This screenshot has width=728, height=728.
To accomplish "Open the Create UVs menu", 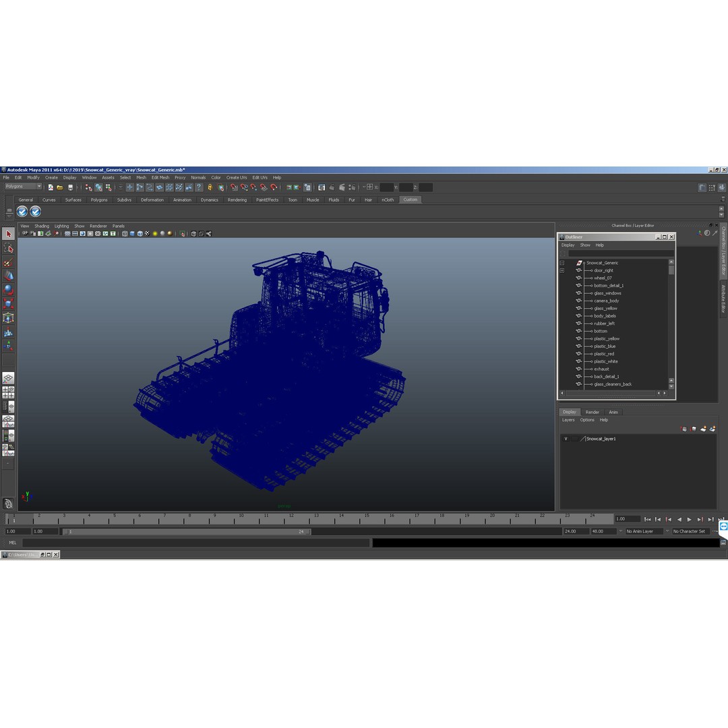I will click(237, 177).
